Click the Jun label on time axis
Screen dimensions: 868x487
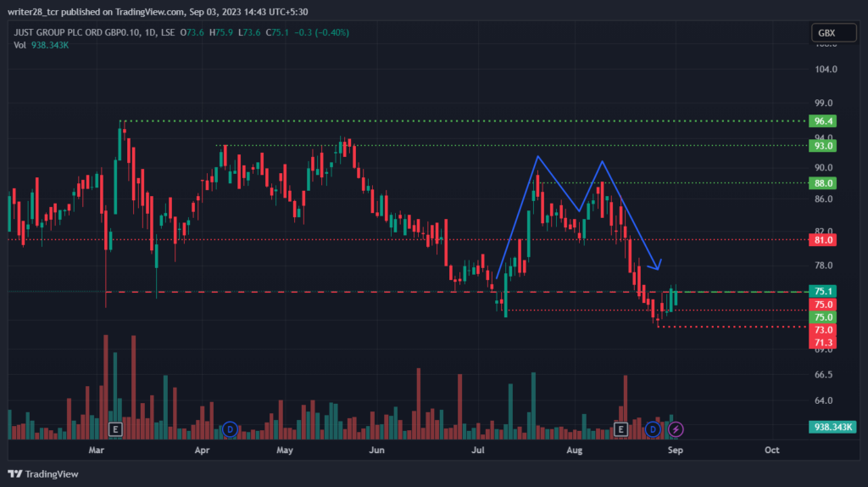[x=376, y=450]
